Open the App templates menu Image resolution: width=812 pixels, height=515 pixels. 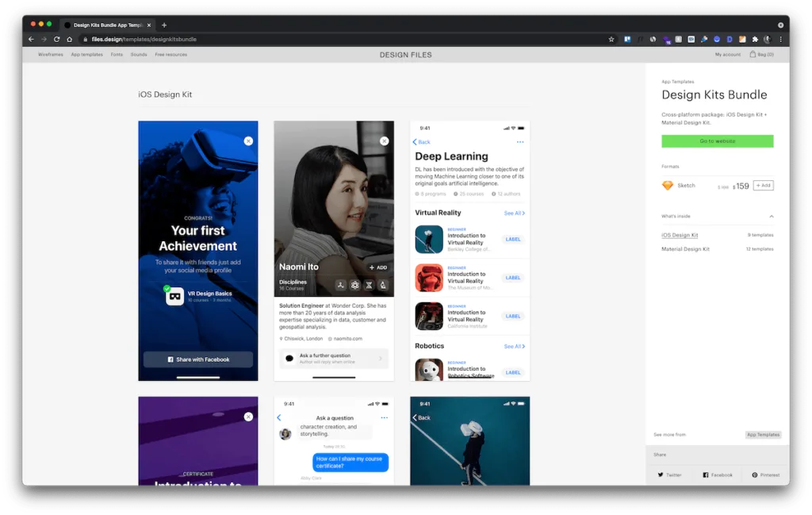coord(87,55)
